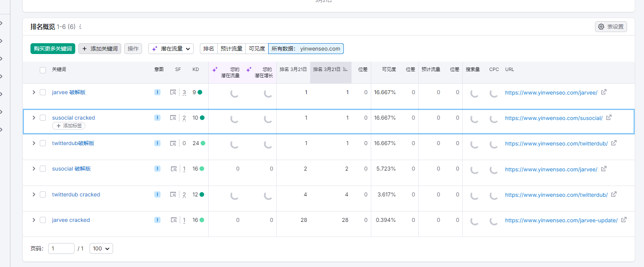This screenshot has height=267, width=644.
Task: Click SERP features icon in jarvee cracked row
Action: tap(174, 220)
